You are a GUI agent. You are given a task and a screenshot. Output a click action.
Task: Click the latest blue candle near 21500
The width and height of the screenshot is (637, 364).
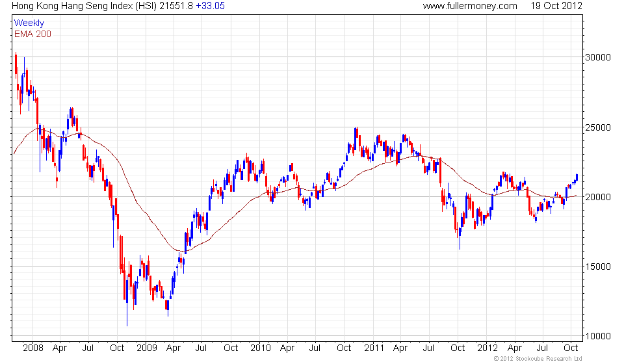pyautogui.click(x=577, y=177)
